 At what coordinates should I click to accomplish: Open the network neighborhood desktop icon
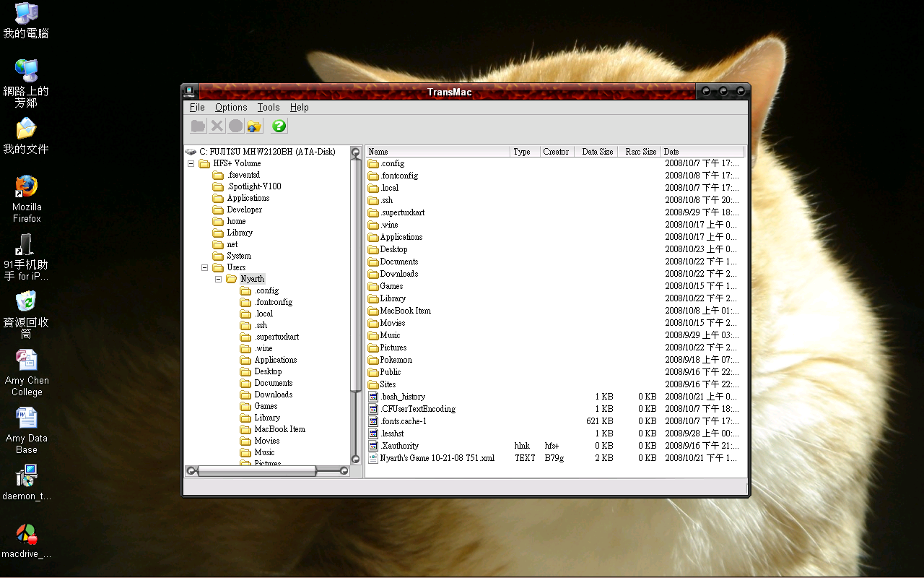(26, 71)
